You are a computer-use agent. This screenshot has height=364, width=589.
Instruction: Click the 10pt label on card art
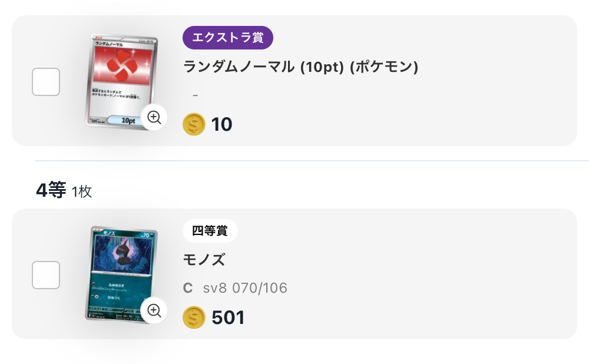tap(128, 120)
